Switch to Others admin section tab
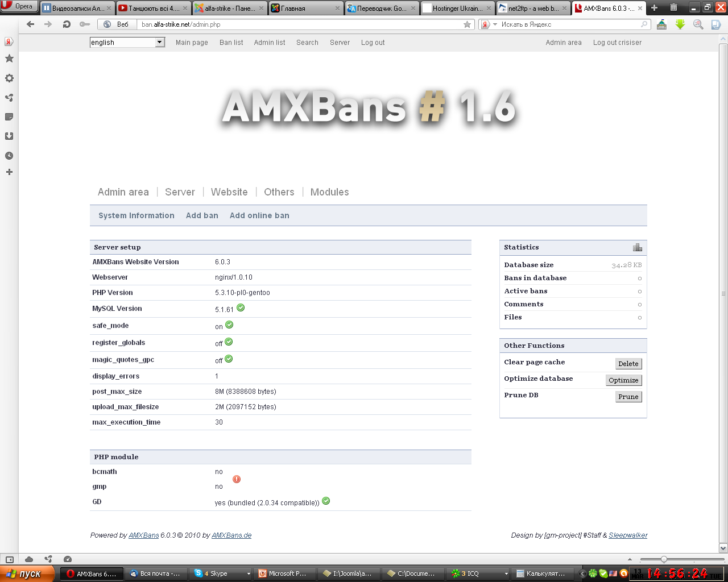The image size is (728, 582). click(279, 192)
